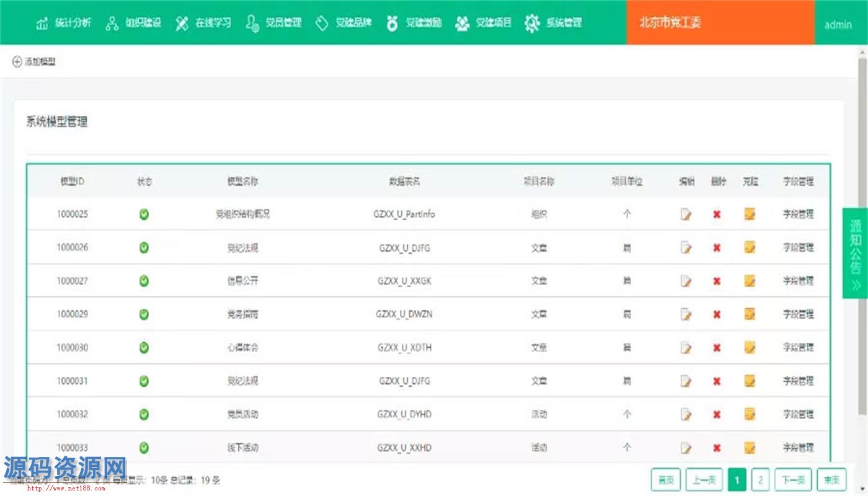This screenshot has width=868, height=496.
Task: Click the GZXX_U_XXGK table name cell
Action: point(404,281)
